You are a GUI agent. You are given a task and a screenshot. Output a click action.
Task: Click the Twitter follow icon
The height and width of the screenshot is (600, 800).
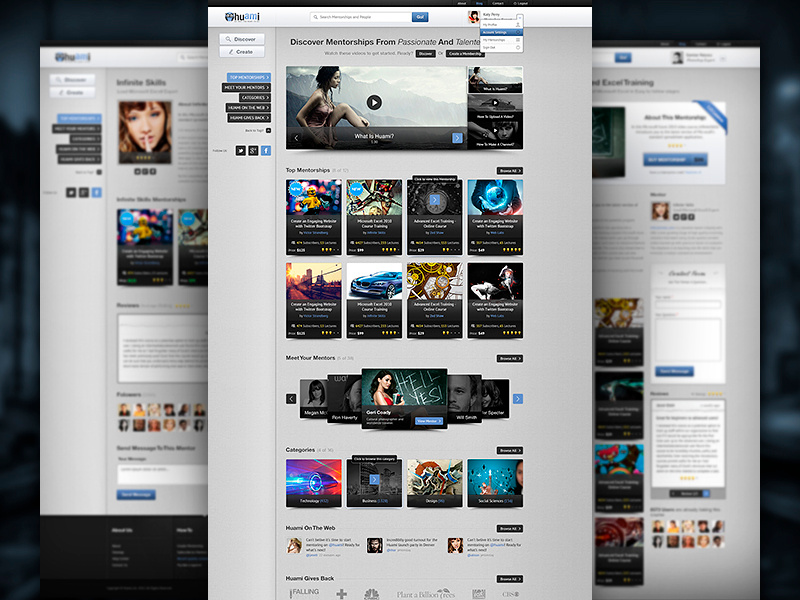(x=240, y=150)
